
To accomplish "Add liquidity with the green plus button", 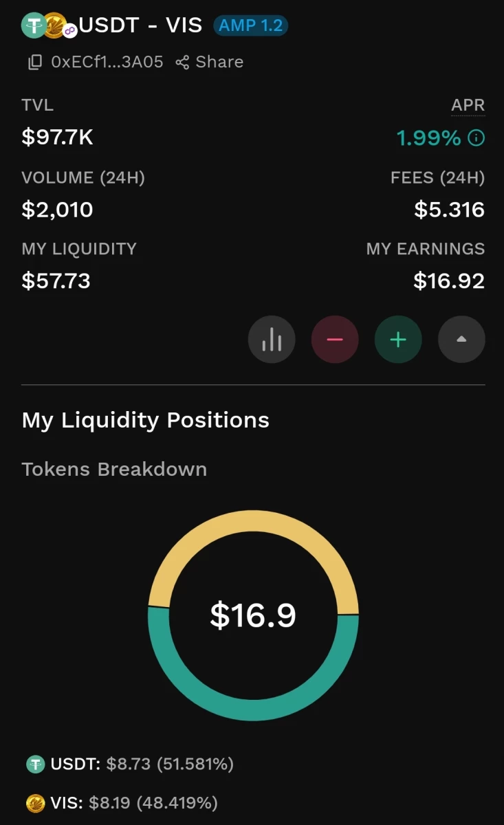I will coord(398,339).
